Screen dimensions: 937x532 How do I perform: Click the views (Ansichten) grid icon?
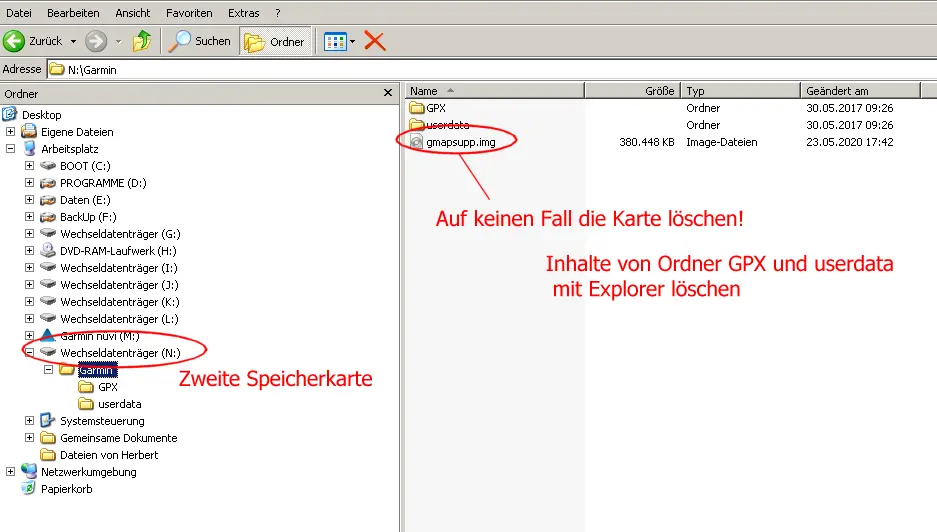[335, 42]
